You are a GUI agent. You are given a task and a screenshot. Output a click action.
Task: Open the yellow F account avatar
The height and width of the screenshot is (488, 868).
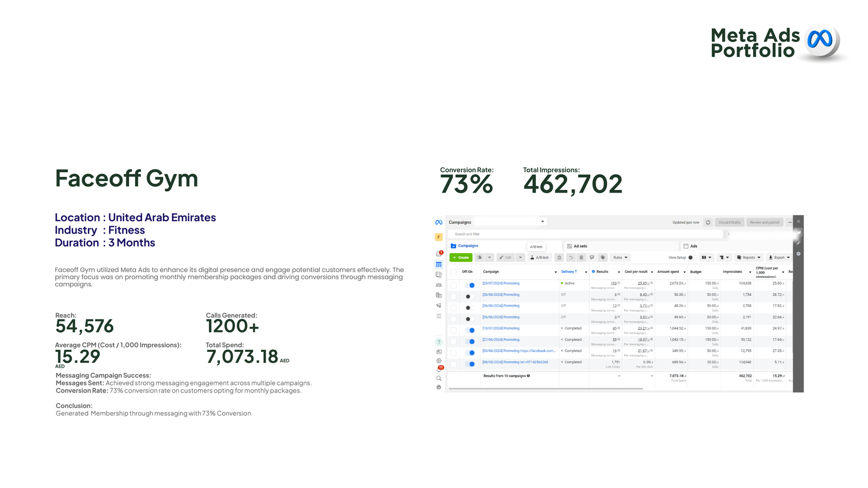coord(439,237)
